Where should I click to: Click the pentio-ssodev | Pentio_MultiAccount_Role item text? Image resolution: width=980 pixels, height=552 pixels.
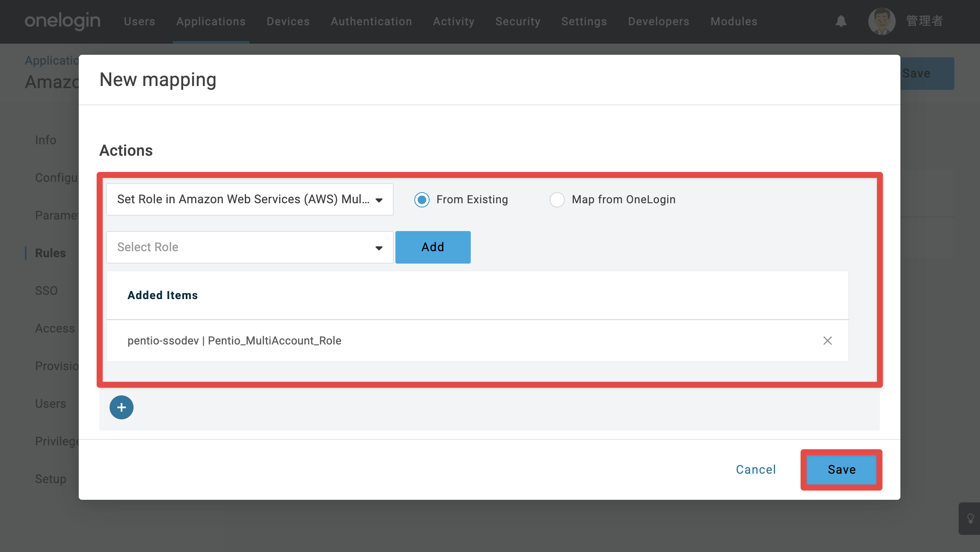click(235, 341)
